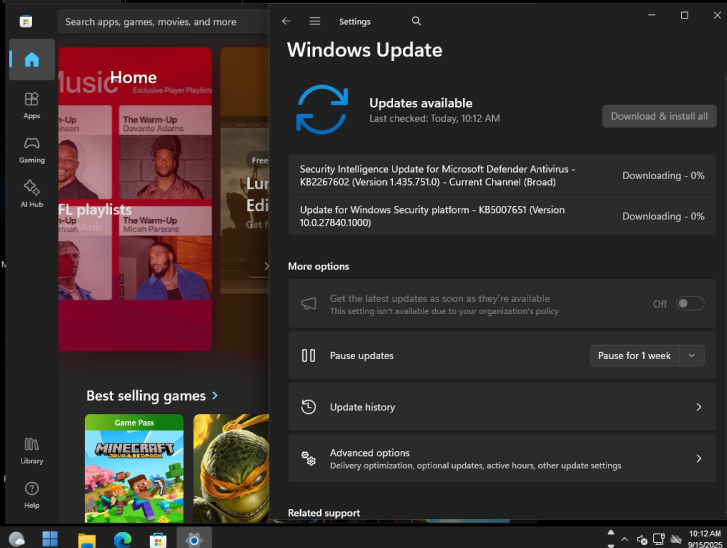Click the Security Intelligence Update KB2267602 entry
The height and width of the screenshot is (548, 727).
pos(502,175)
